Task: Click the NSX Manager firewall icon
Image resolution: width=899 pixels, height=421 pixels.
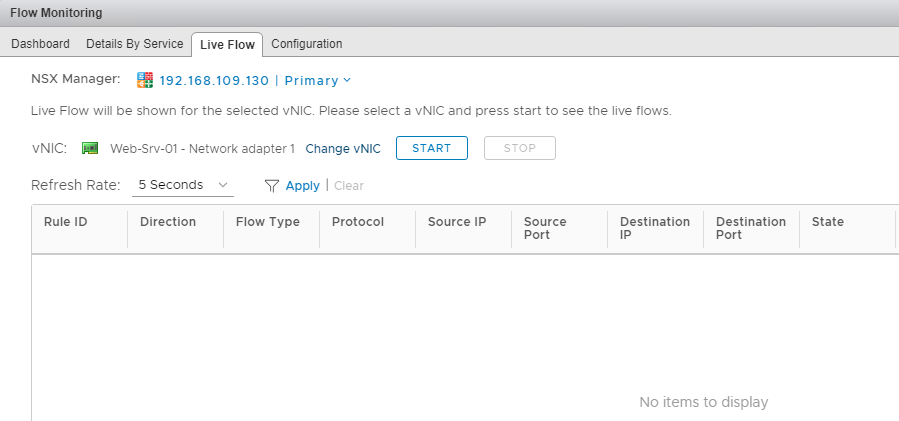Action: [x=145, y=80]
